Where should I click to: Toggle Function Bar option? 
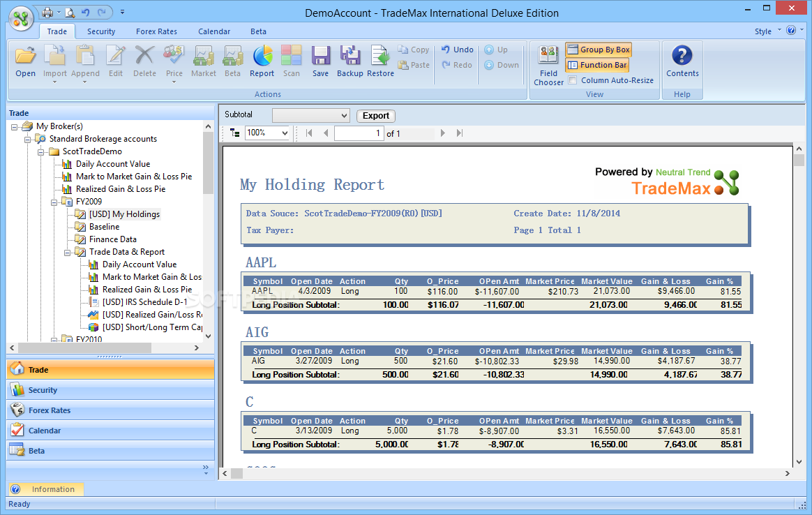coord(597,65)
